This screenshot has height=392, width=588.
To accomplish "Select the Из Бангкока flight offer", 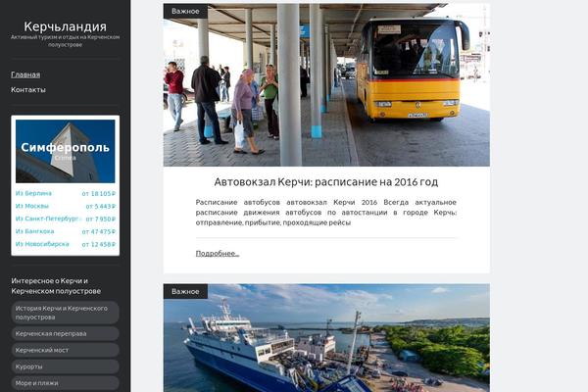I will point(35,231).
